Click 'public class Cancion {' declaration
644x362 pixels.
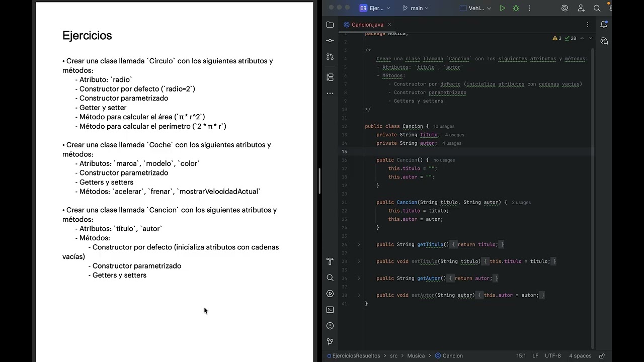pos(397,127)
